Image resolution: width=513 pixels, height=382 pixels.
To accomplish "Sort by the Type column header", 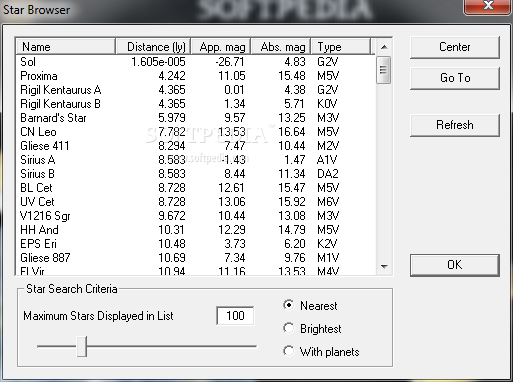I will coord(341,47).
